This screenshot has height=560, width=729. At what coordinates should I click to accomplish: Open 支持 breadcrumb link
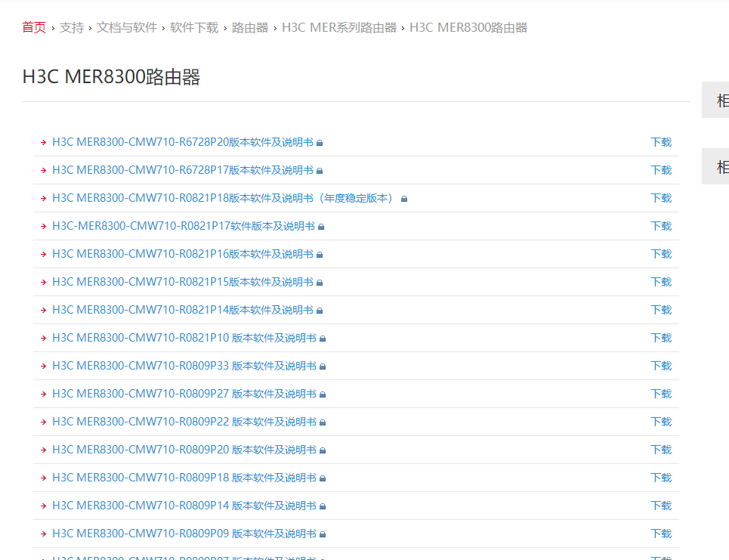click(x=72, y=27)
